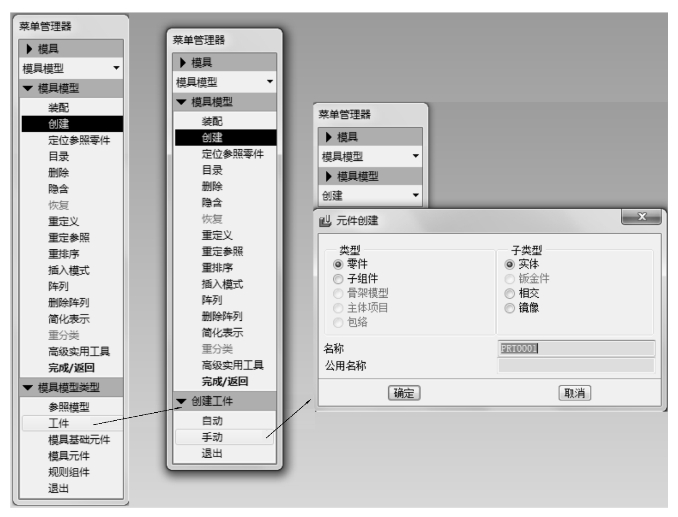This screenshot has height=517, width=678.
Task: Close the 元件创建 dialog
Action: [x=642, y=217]
